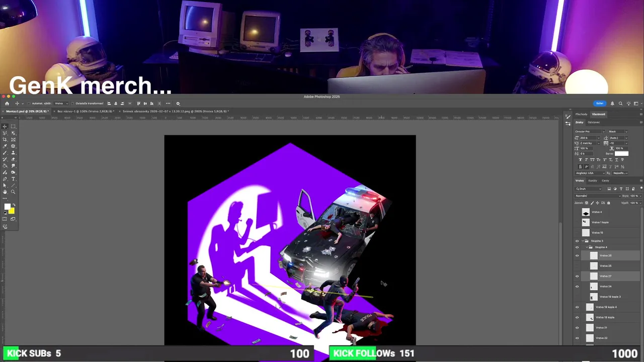Open the Odstavec panel tab
Image resolution: width=644 pixels, height=362 pixels.
pos(594,122)
